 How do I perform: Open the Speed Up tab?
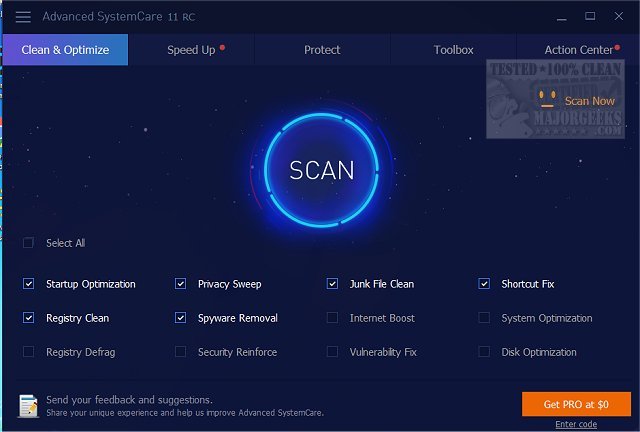(x=191, y=50)
